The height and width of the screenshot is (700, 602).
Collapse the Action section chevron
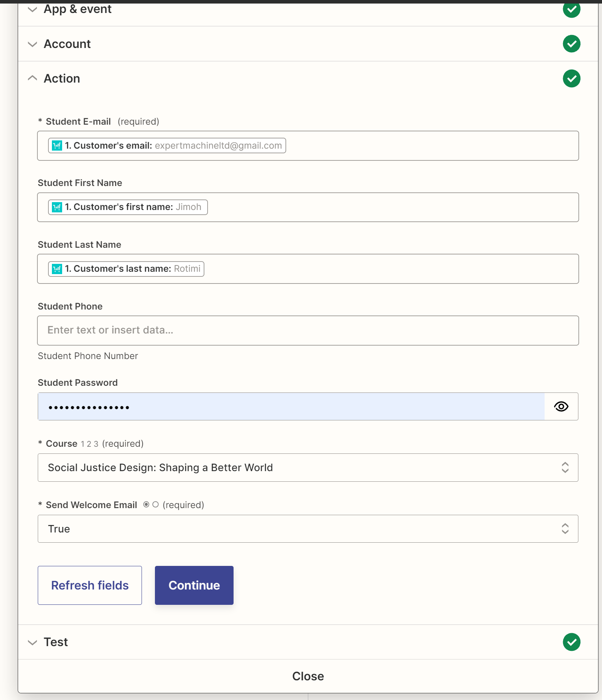tap(33, 78)
